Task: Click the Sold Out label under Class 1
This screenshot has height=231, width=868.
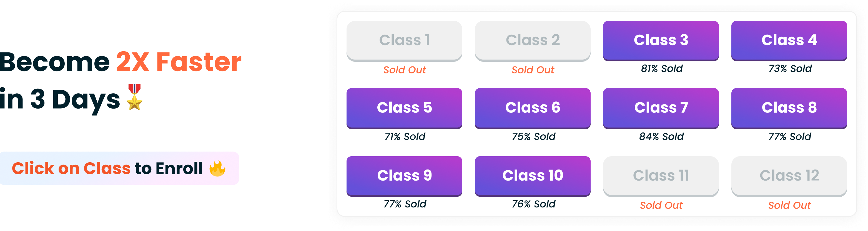Action: tap(404, 70)
